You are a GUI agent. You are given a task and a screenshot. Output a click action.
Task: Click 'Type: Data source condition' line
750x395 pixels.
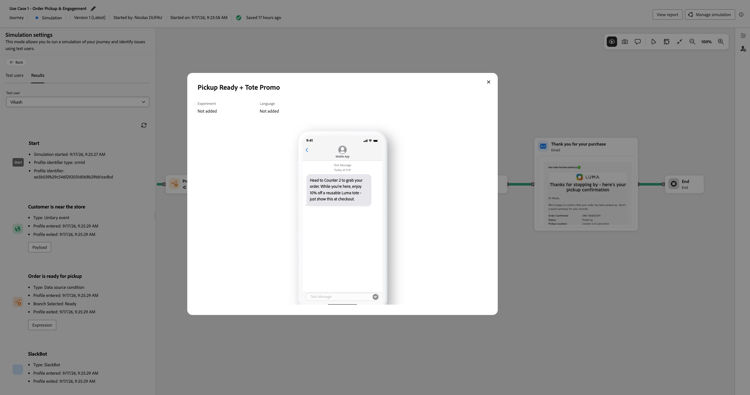pos(58,287)
